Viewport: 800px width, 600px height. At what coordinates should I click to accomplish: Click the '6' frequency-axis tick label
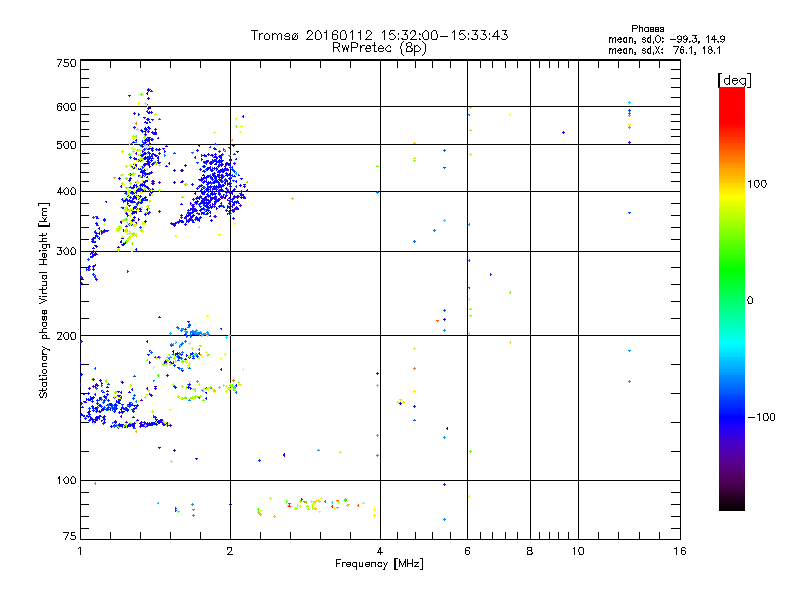point(467,551)
